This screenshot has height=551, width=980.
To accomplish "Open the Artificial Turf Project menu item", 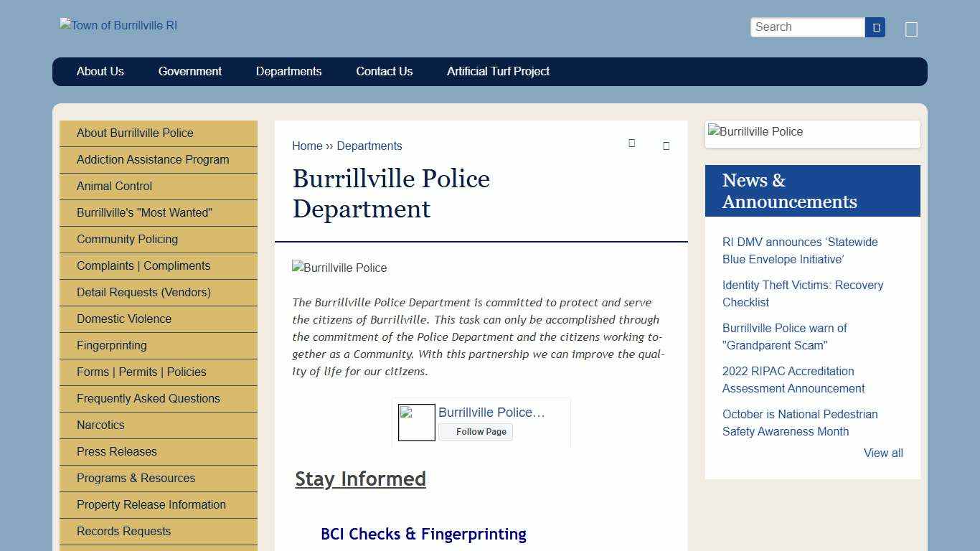I will 498,71.
